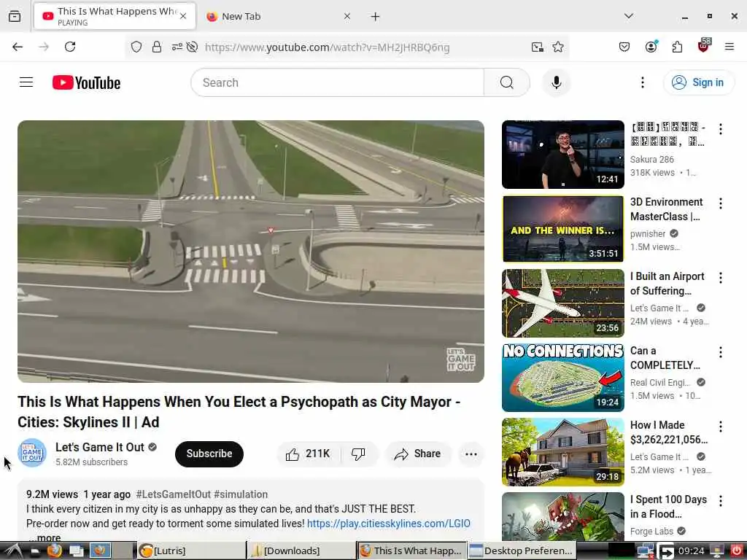Open the Let's Game It Out channel name
This screenshot has width=747, height=560.
coord(99,447)
